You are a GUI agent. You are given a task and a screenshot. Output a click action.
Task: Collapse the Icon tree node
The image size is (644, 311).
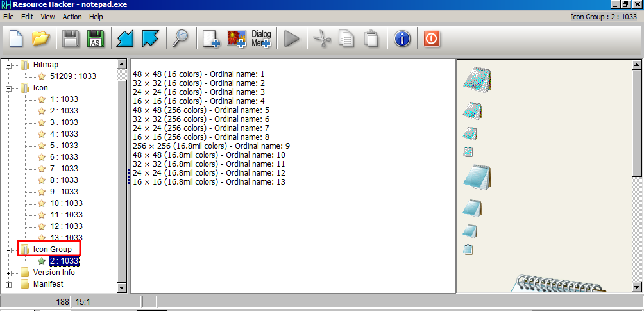tap(8, 88)
